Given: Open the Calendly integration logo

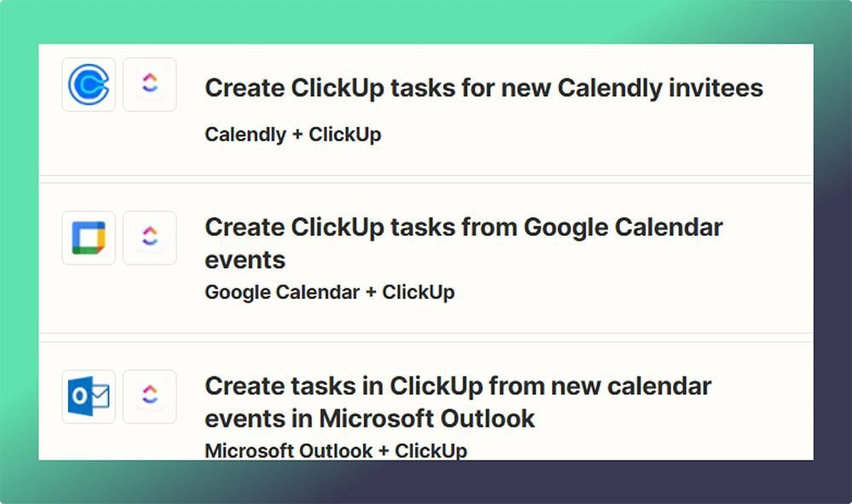Looking at the screenshot, I should (88, 84).
